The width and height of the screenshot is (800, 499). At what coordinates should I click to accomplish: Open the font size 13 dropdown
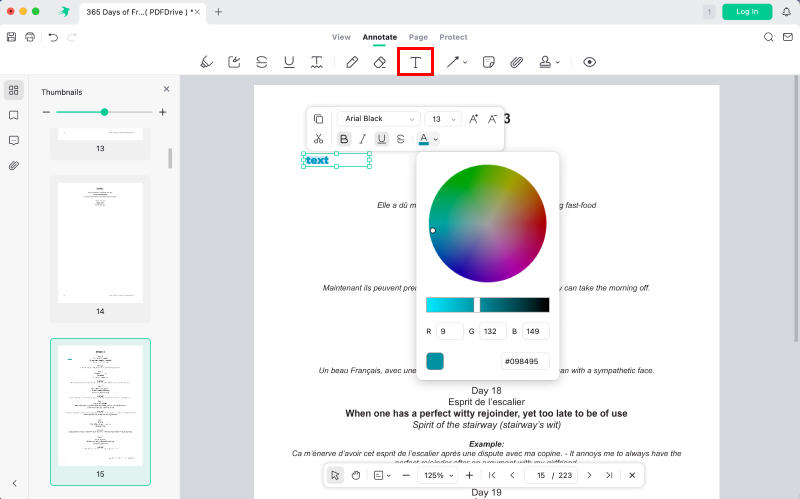(443, 119)
